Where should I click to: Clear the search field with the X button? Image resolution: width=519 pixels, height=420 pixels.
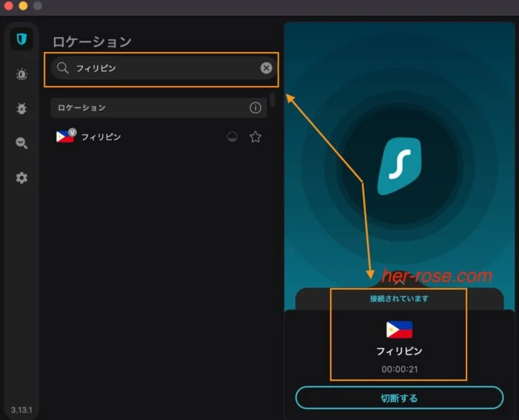[266, 68]
